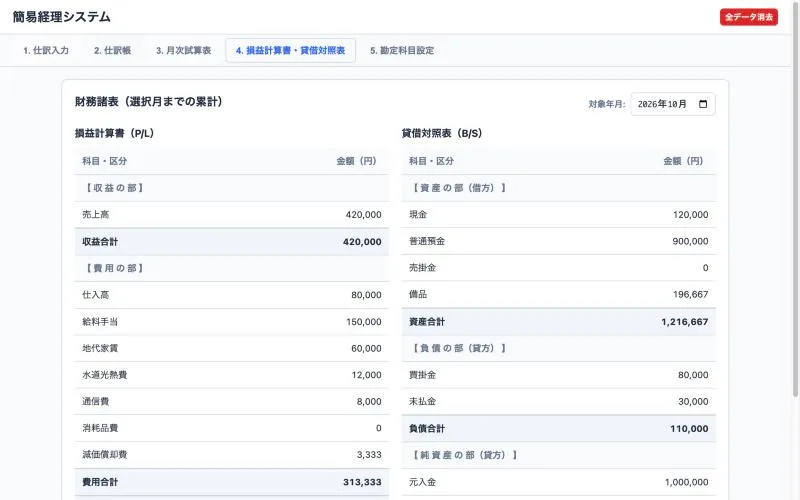The image size is (800, 500).
Task: Select the 未払金 row label
Action: click(x=422, y=401)
